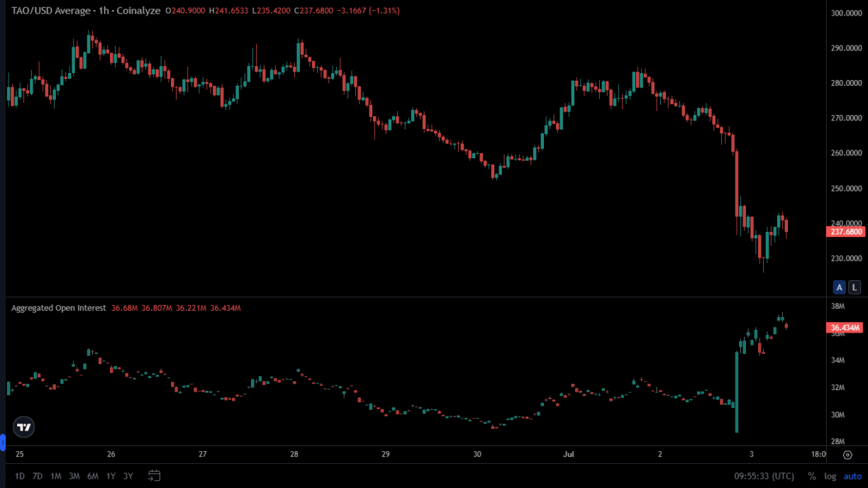Image resolution: width=868 pixels, height=488 pixels.
Task: Show the 6M time range
Action: 92,476
